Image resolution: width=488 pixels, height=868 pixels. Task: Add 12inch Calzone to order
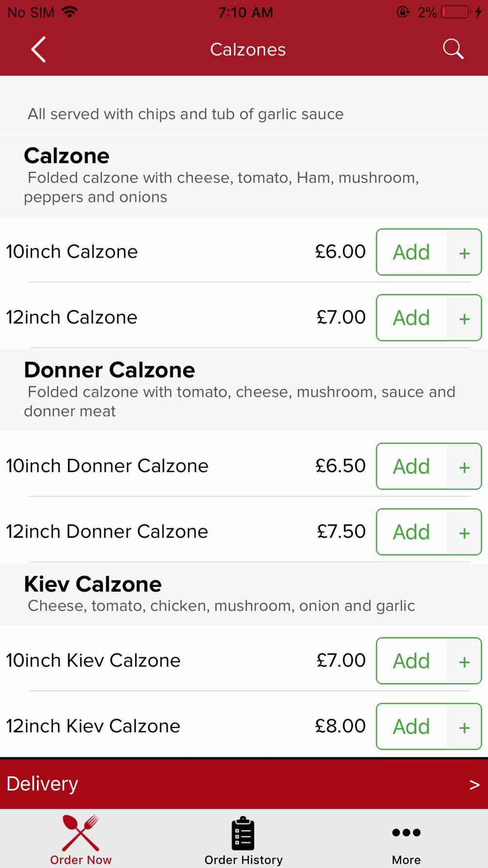point(411,318)
